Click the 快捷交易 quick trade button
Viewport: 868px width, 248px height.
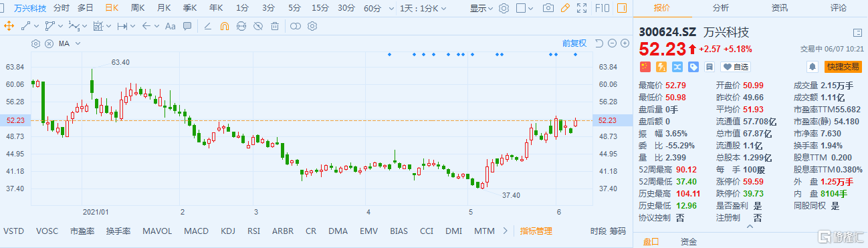843,67
